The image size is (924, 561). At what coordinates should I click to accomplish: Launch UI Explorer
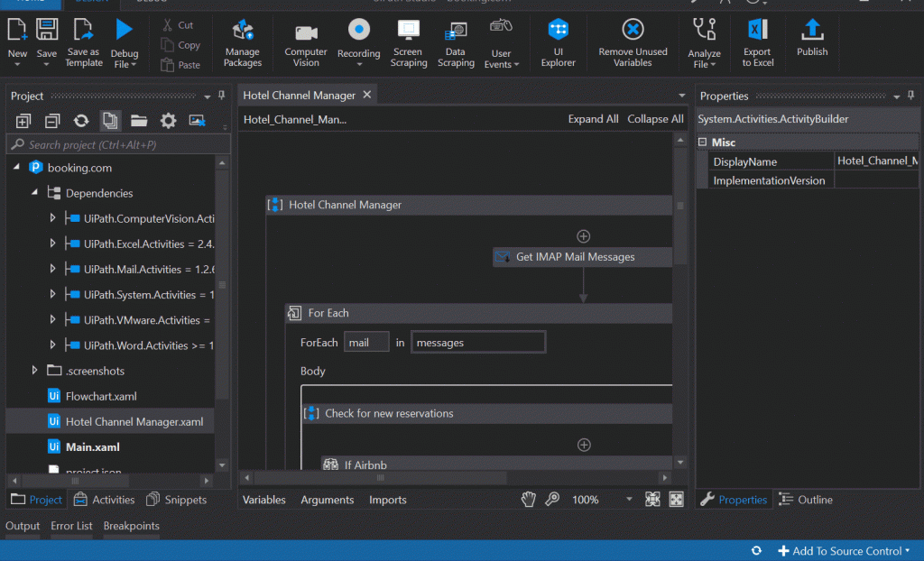558,42
